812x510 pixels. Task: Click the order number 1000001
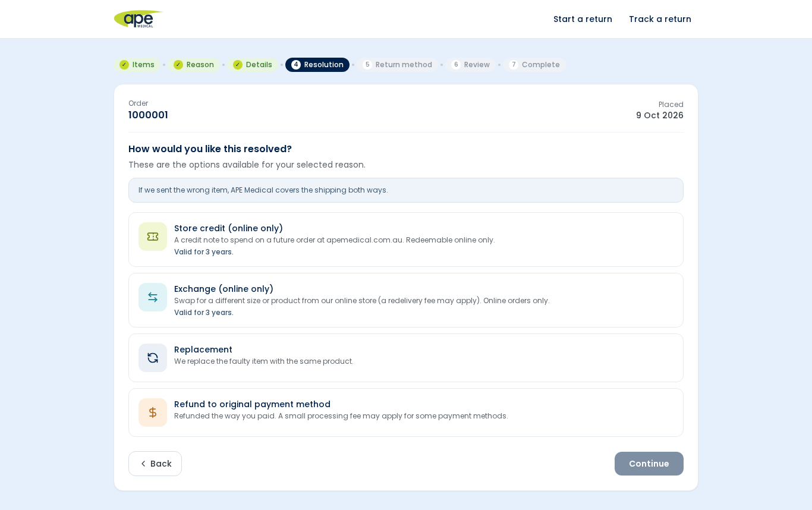pos(148,115)
